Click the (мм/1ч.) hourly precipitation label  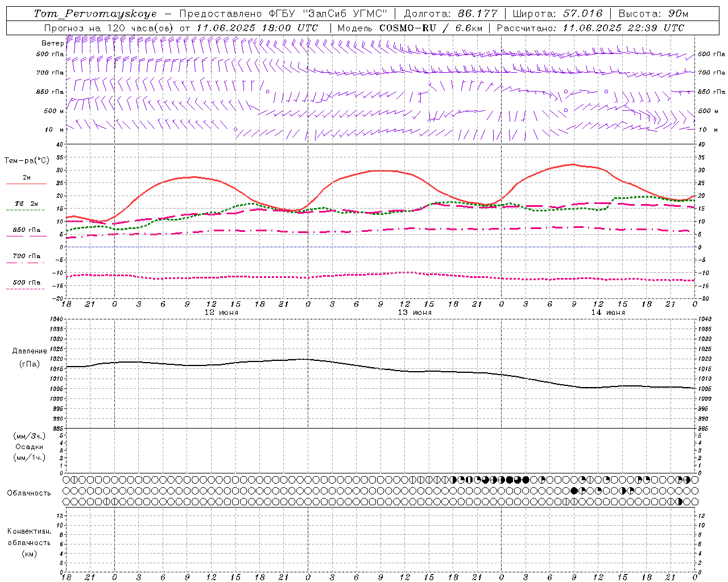(x=30, y=458)
